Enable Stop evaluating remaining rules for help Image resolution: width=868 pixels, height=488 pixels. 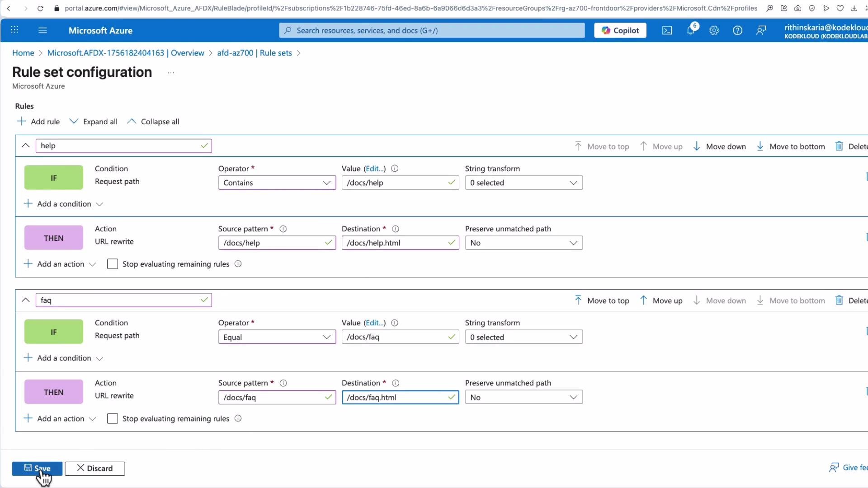[113, 264]
